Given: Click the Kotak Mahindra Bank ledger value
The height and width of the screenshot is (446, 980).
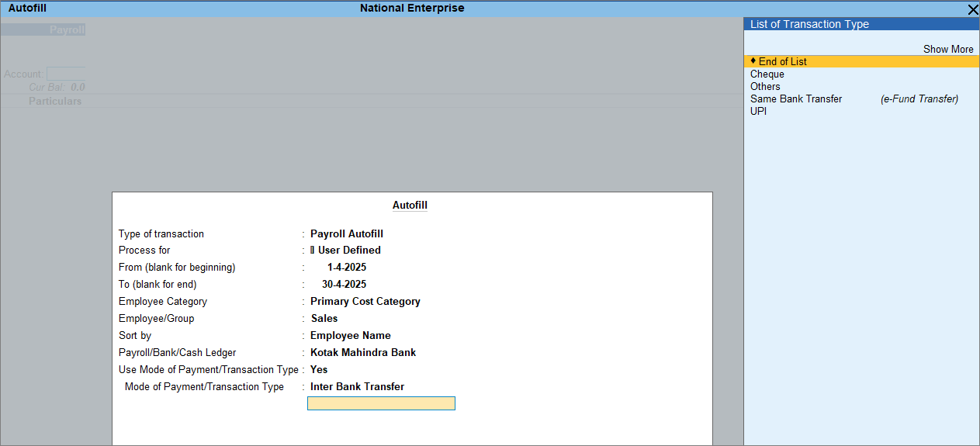Looking at the screenshot, I should click(362, 353).
